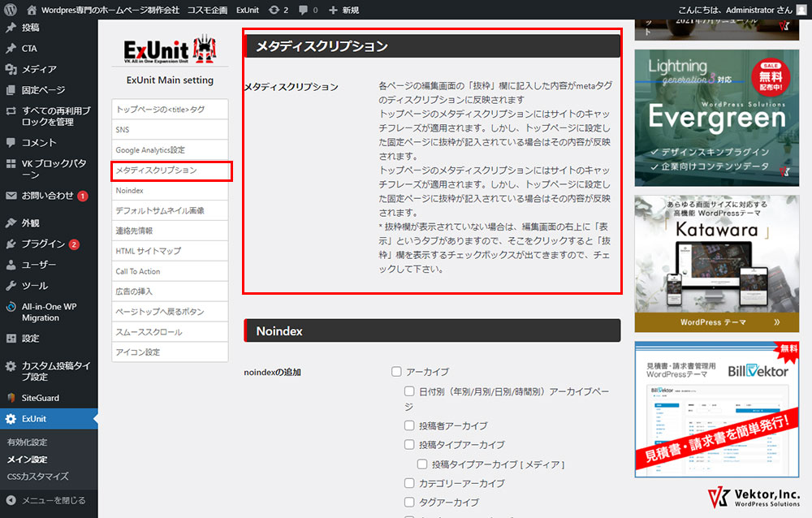Click the ExUnit gear icon in sidebar
Viewport: 812px width, 518px height.
[11, 419]
